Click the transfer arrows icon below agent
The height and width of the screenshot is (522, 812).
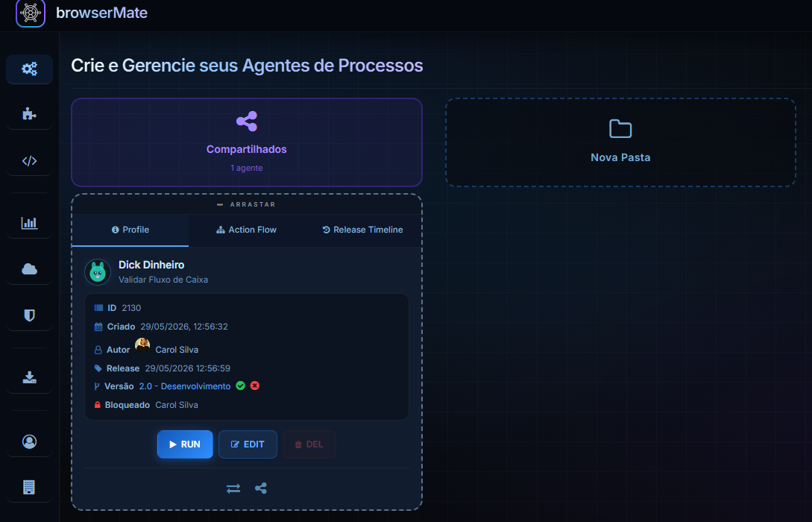(233, 488)
